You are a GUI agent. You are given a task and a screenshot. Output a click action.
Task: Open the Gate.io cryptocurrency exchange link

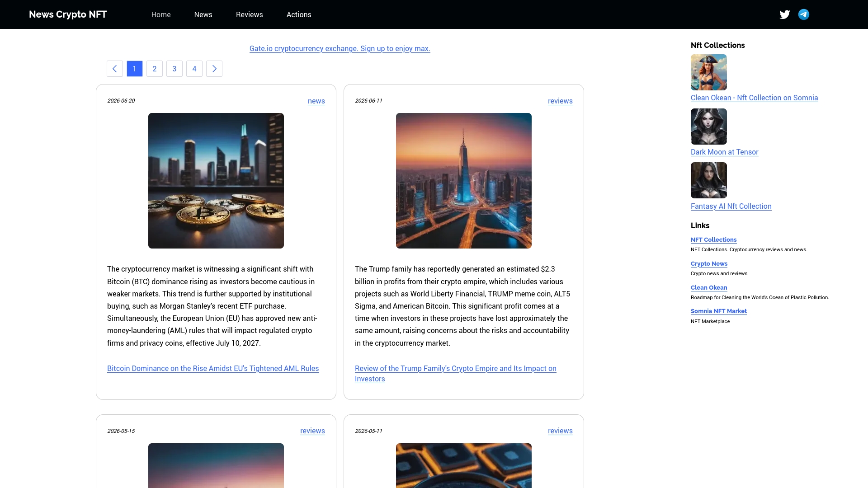(x=340, y=48)
